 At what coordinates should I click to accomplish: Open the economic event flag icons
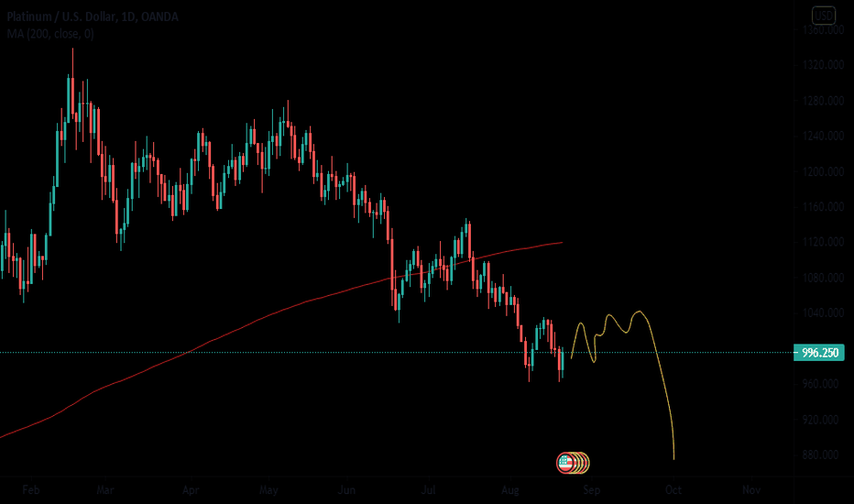(x=573, y=463)
